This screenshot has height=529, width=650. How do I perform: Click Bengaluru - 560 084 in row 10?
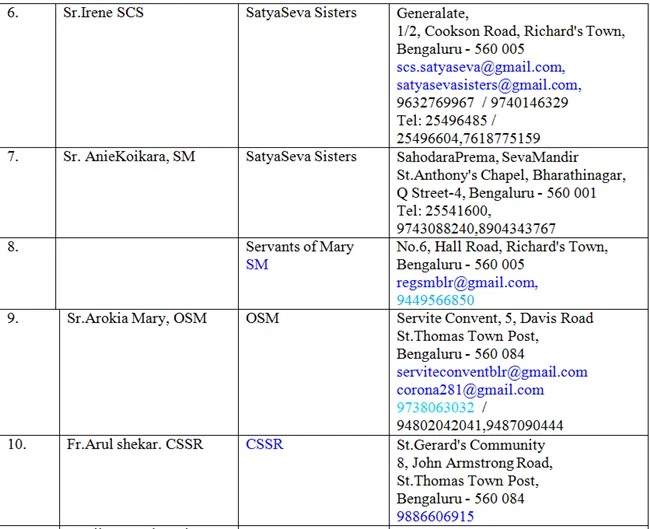pos(461,498)
